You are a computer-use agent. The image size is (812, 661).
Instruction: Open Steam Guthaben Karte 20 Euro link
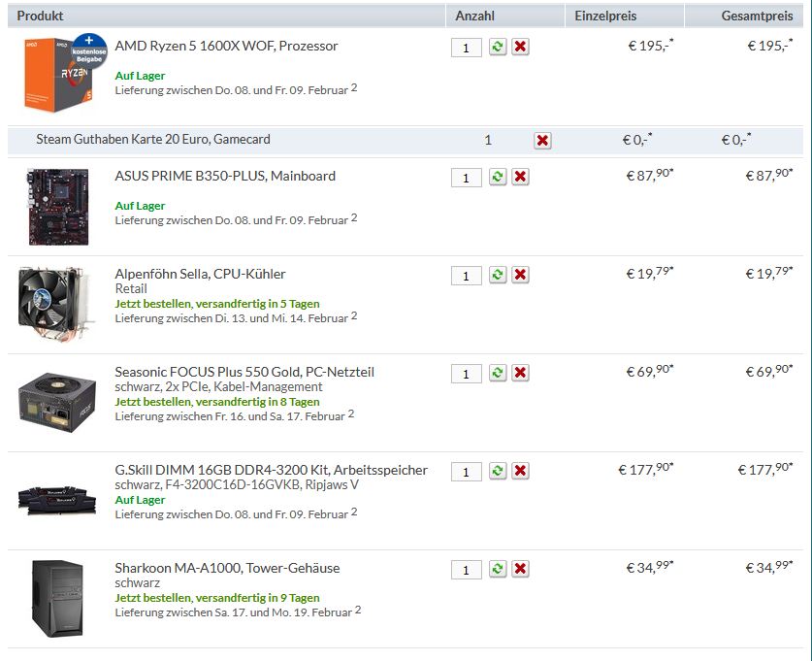coord(153,139)
